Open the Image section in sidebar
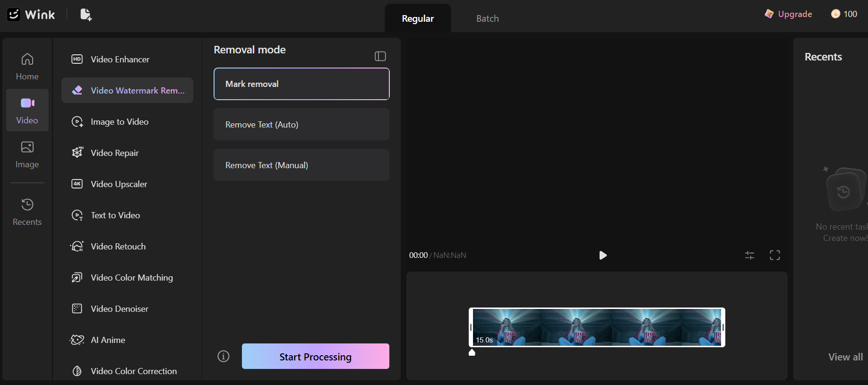 27,154
